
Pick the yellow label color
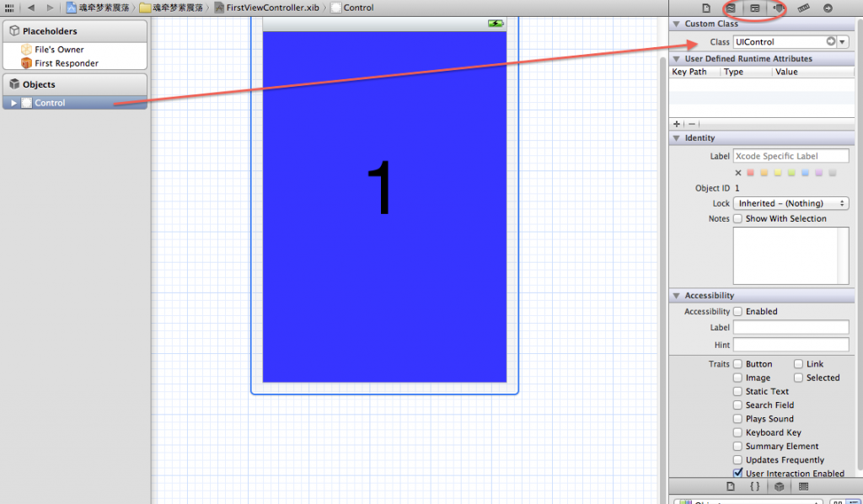coord(778,173)
